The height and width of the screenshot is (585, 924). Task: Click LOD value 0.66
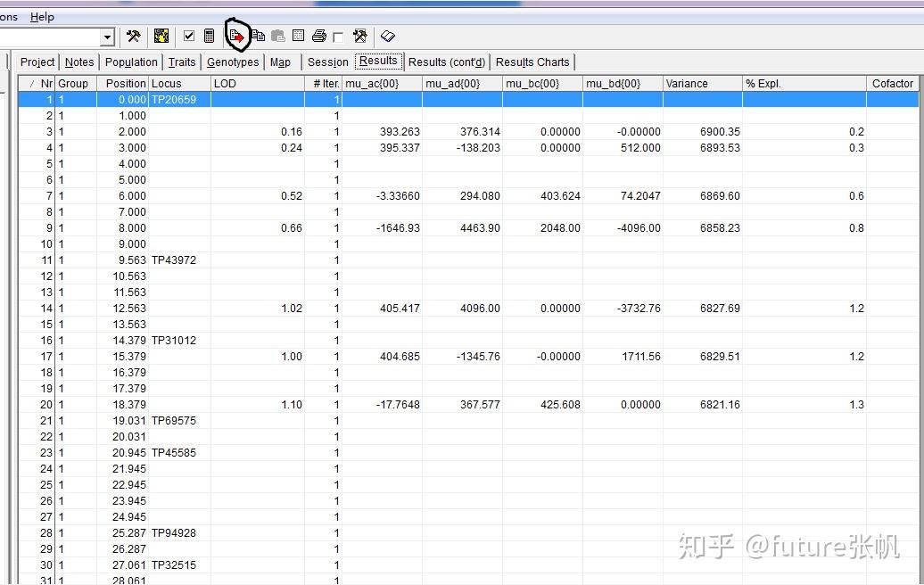pos(292,228)
